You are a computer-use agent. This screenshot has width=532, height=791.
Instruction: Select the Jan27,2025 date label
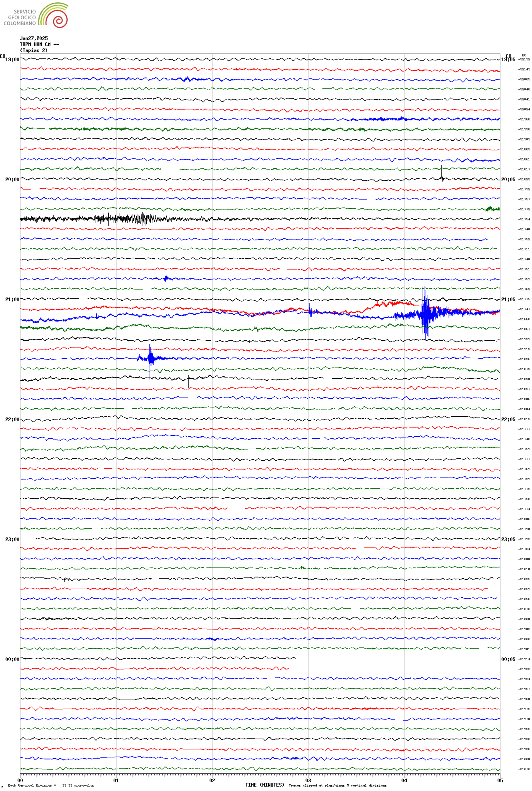coord(34,38)
